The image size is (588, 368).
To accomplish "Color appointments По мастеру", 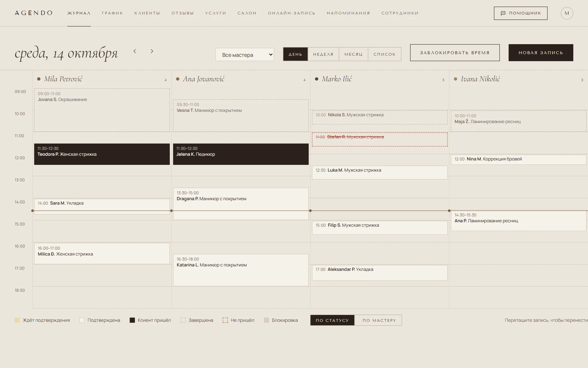I will [378, 320].
